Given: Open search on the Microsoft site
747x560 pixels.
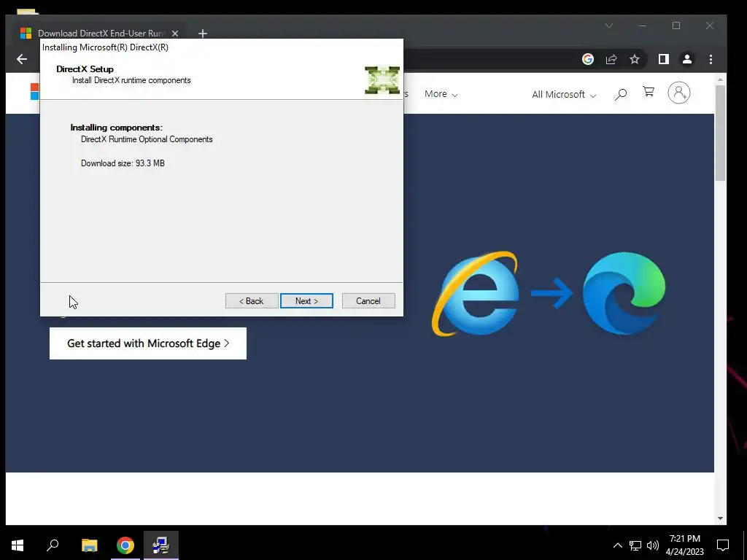Looking at the screenshot, I should [620, 94].
